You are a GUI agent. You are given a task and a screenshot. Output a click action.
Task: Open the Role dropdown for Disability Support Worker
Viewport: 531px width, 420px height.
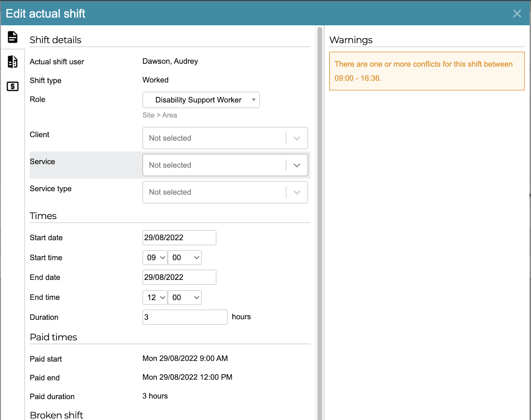[201, 100]
